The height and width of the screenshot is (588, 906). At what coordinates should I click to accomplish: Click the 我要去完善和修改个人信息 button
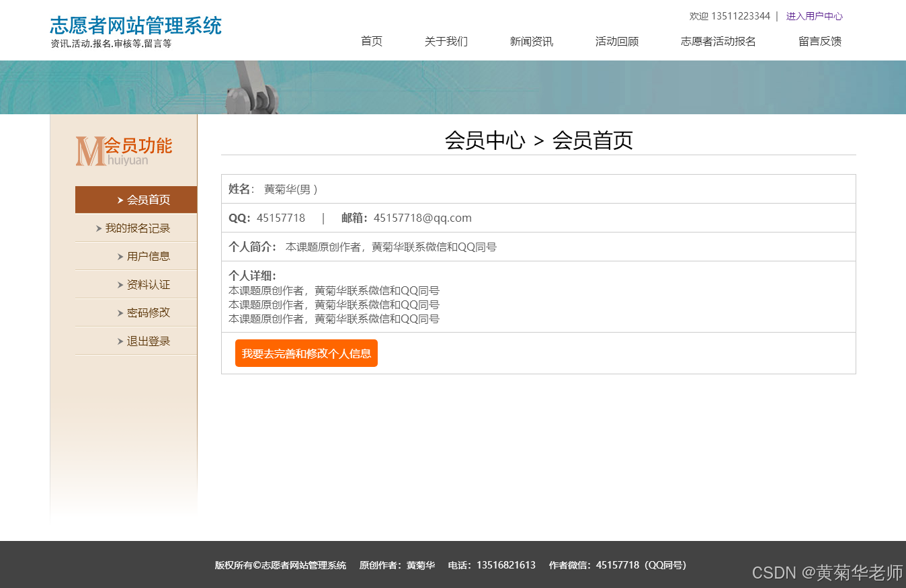pyautogui.click(x=306, y=353)
